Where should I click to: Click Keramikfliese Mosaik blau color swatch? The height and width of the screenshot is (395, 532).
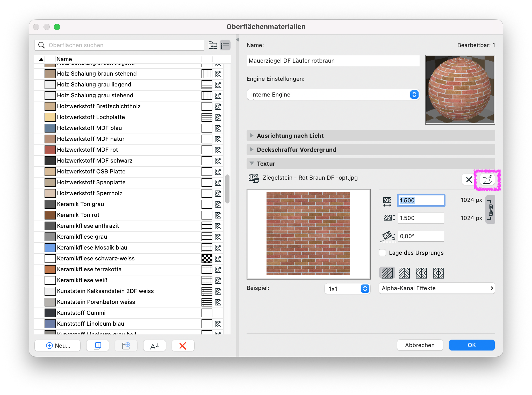click(x=50, y=248)
